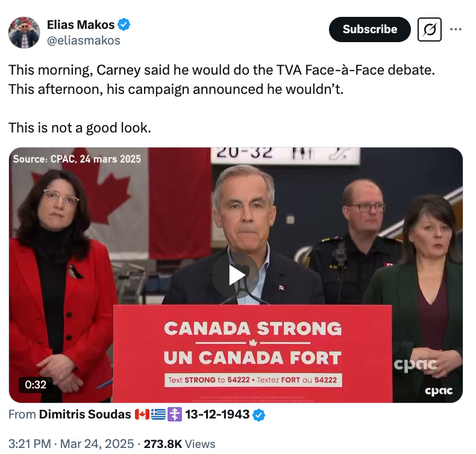Click the verified badge next to Elias Makos
The width and height of the screenshot is (476, 454).
tap(124, 25)
